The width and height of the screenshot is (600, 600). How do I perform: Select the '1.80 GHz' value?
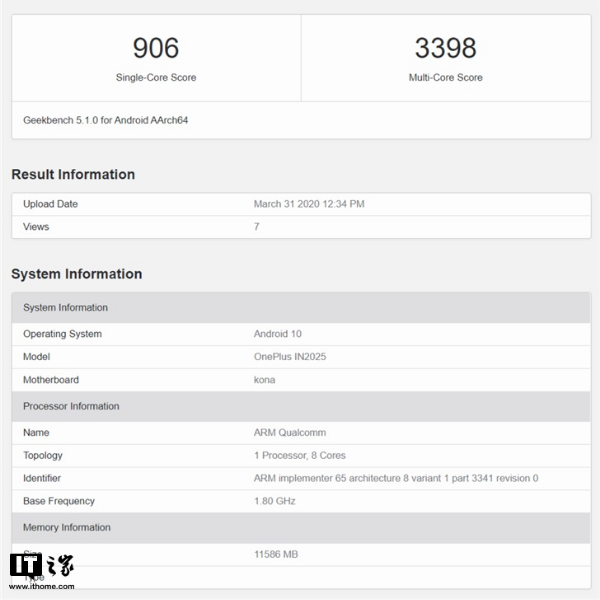point(274,501)
